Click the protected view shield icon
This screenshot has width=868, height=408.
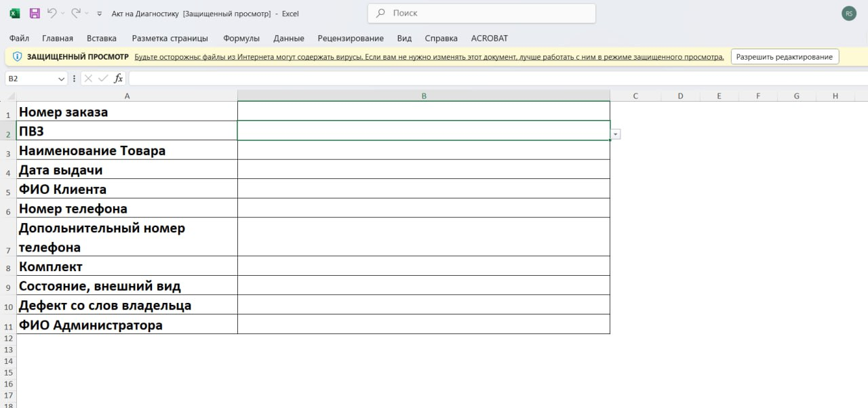18,57
